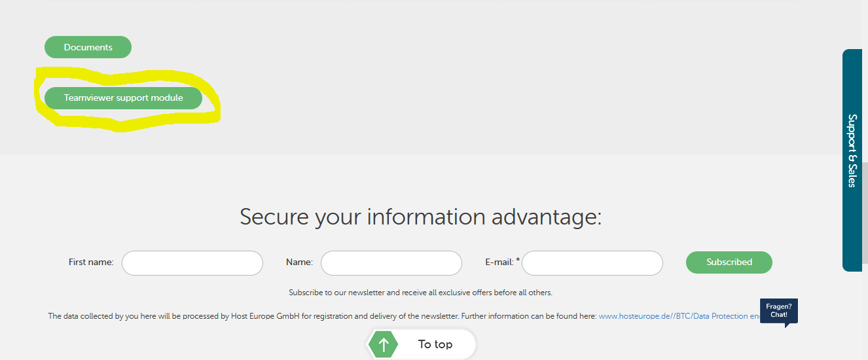Select the E-mail input field
This screenshot has height=360, width=868.
pos(592,263)
